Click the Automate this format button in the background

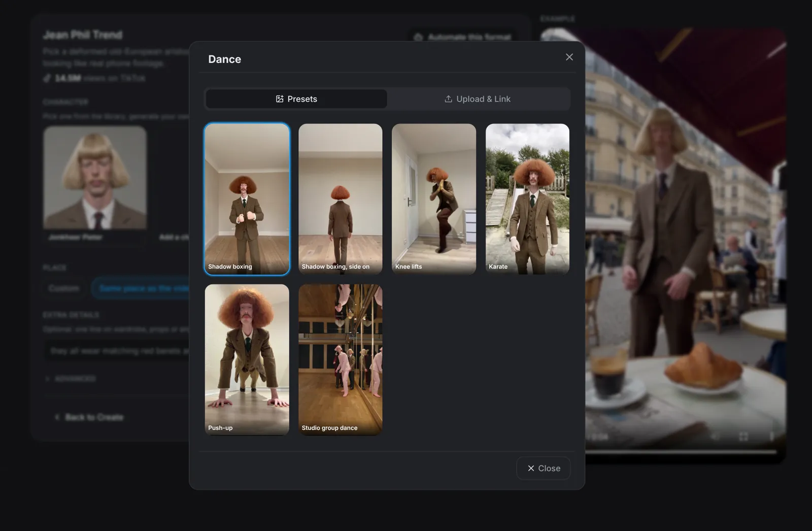click(463, 37)
